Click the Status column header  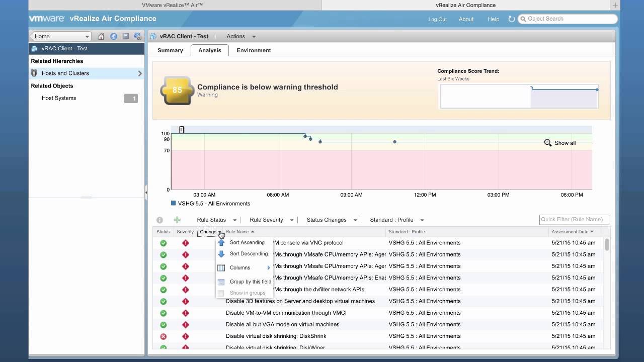tap(163, 232)
